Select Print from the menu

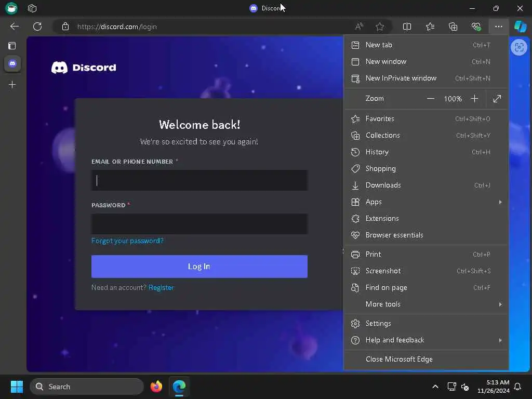426,254
